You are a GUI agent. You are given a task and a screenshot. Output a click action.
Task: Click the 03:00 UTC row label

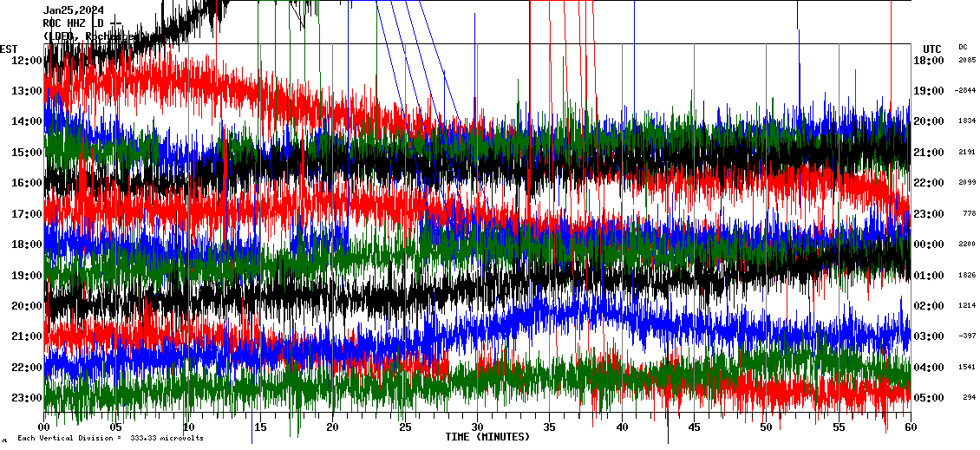pyautogui.click(x=929, y=336)
